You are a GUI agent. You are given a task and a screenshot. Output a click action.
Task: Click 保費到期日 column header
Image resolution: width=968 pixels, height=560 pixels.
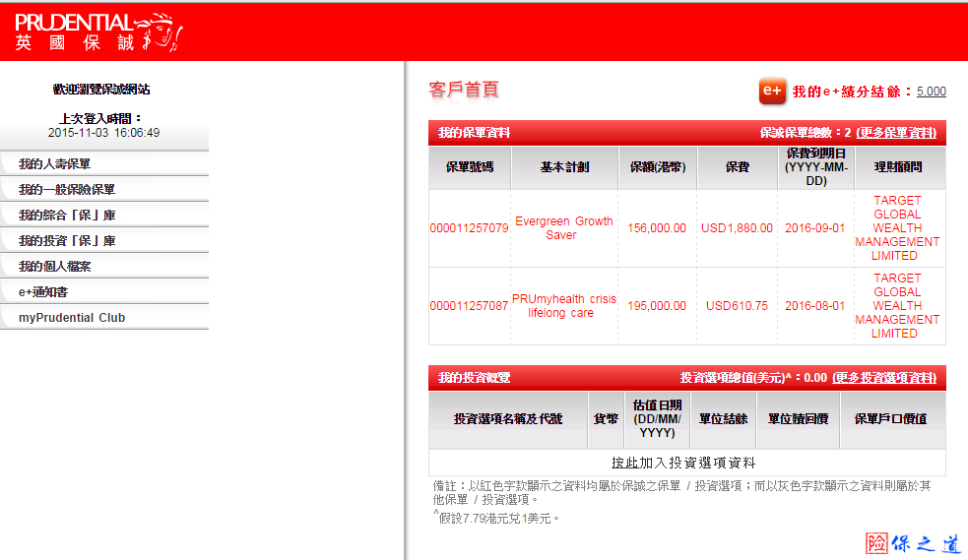point(816,167)
